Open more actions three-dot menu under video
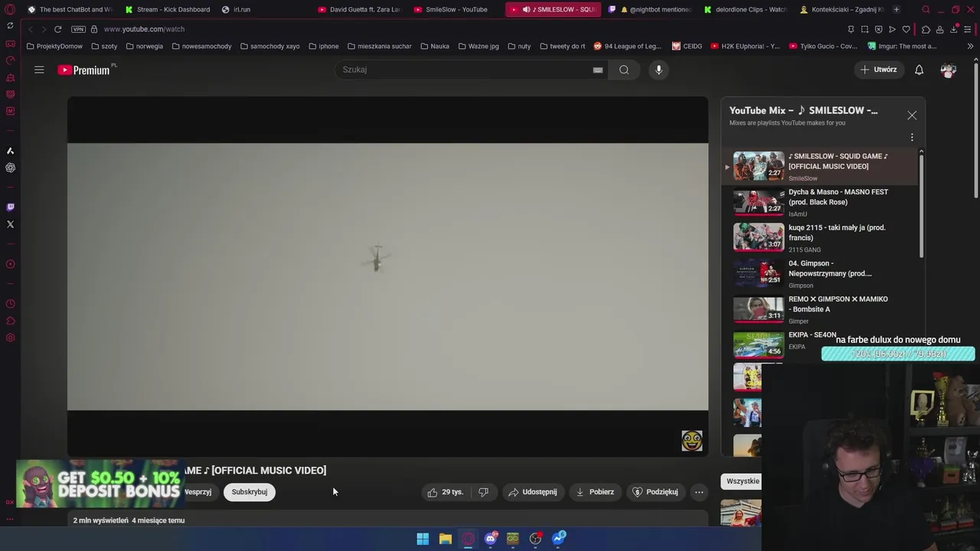This screenshot has width=980, height=551. pos(699,492)
